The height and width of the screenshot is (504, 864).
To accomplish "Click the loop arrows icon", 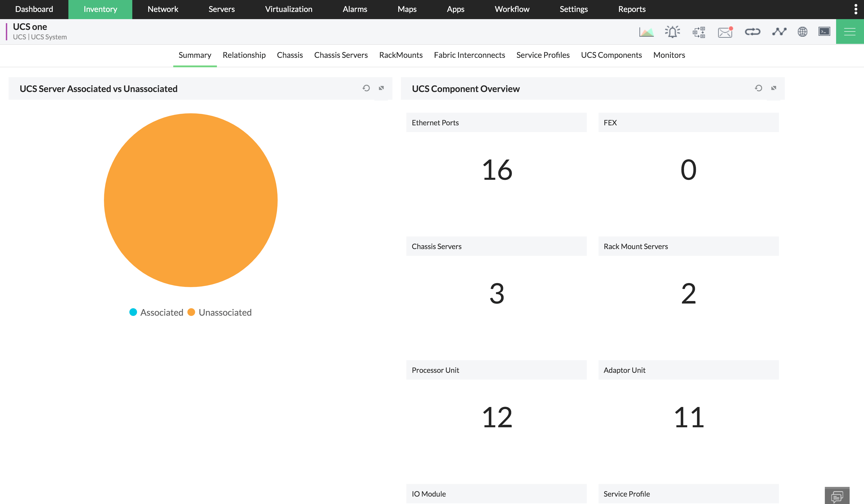I will (752, 32).
